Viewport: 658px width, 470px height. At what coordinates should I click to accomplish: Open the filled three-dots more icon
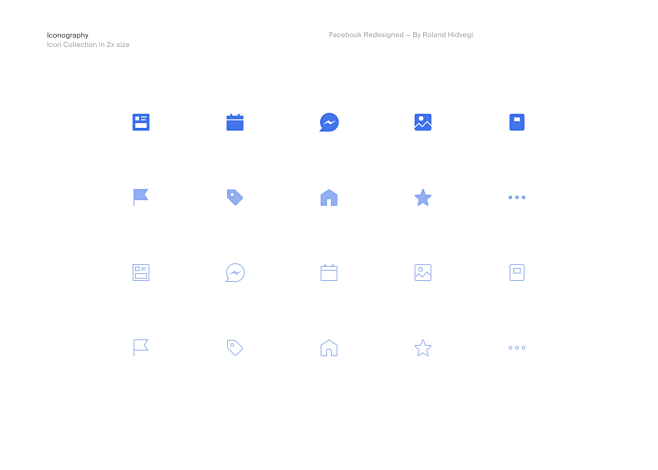click(x=517, y=197)
